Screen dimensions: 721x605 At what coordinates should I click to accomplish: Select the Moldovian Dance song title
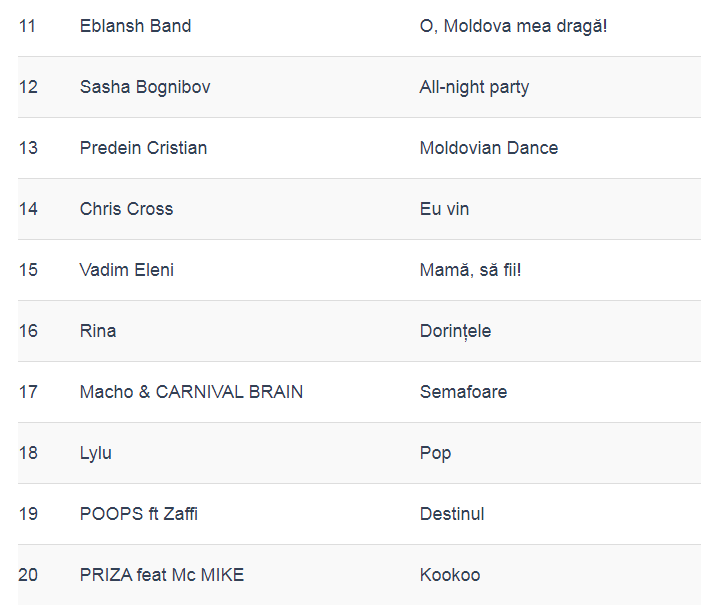click(x=489, y=148)
